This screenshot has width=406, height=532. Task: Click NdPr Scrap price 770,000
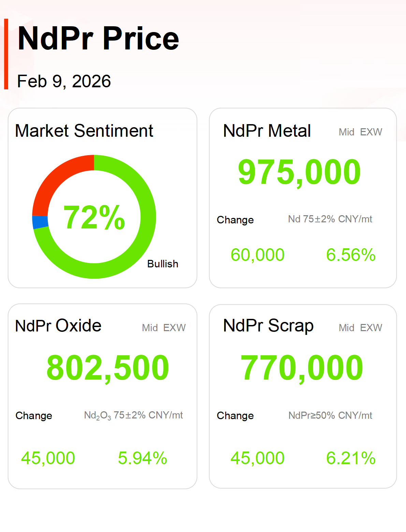click(x=302, y=368)
